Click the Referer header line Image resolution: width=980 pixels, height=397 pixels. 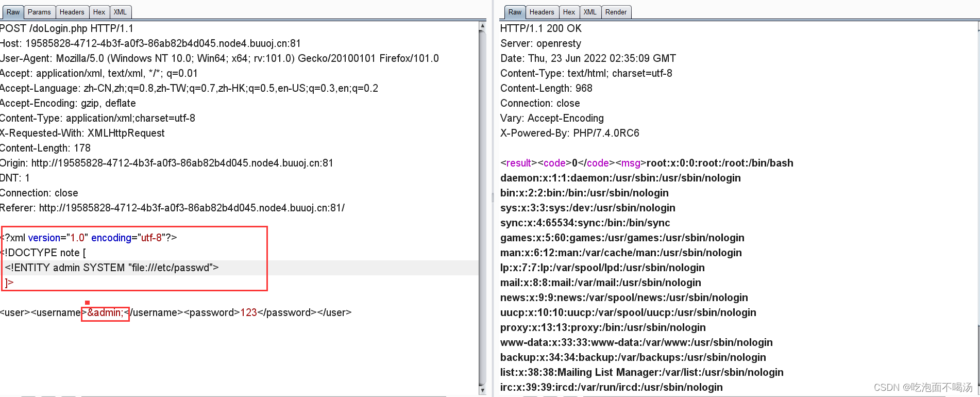(172, 208)
